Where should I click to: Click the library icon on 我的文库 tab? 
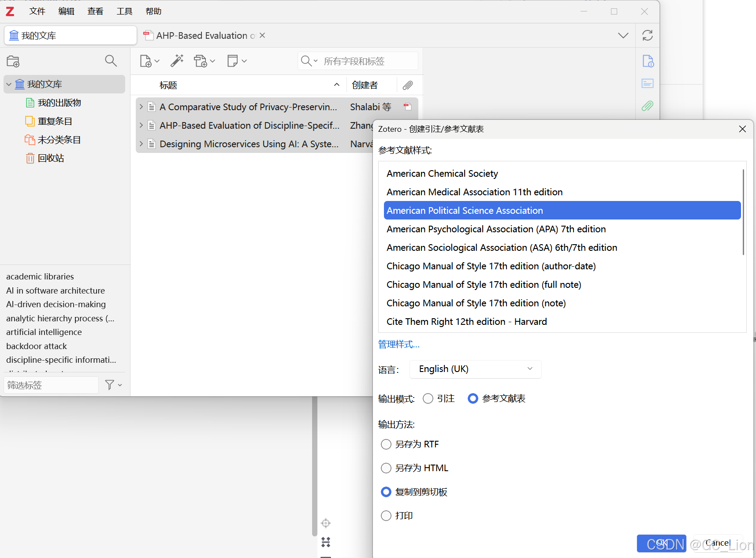(x=14, y=35)
